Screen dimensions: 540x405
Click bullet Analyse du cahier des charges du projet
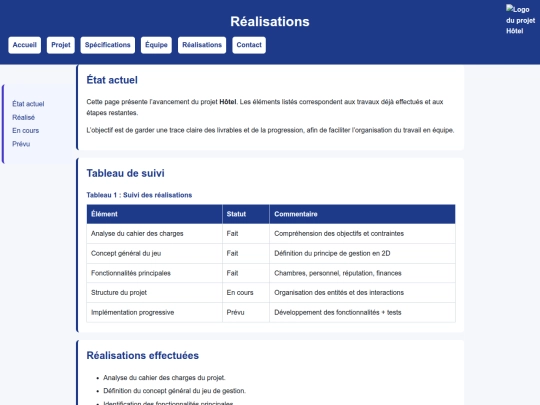point(164,378)
